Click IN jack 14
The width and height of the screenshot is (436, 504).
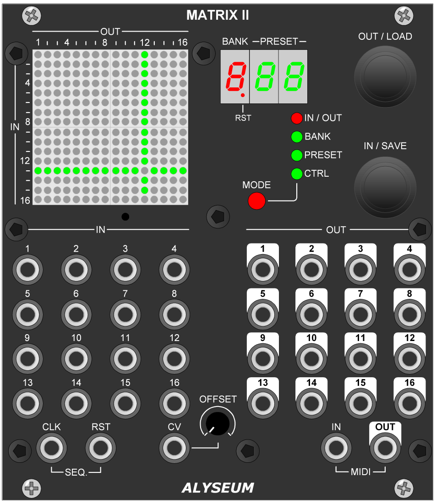click(76, 403)
